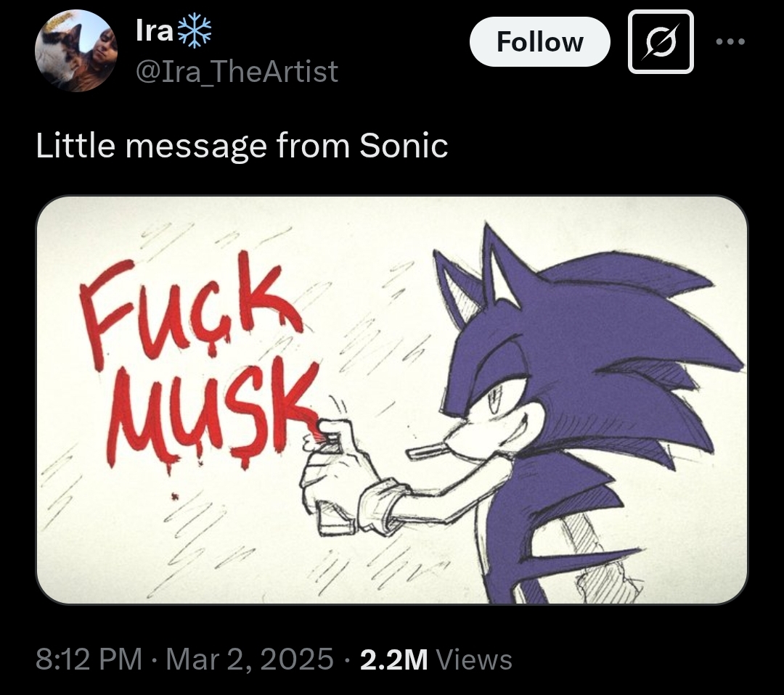Click Sonic's glove cuff in the artwork
The height and width of the screenshot is (695, 784).
tap(377, 504)
